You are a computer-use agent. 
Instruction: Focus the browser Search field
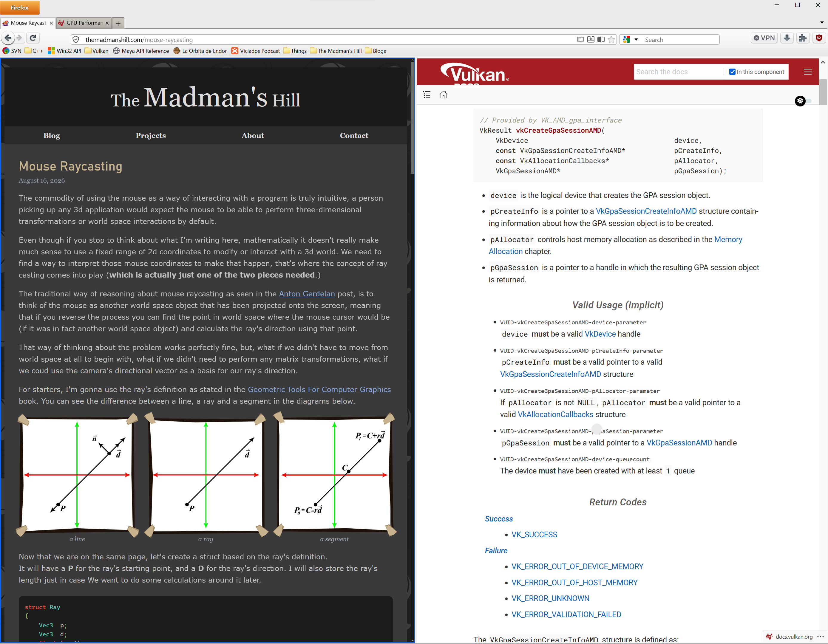tap(681, 39)
